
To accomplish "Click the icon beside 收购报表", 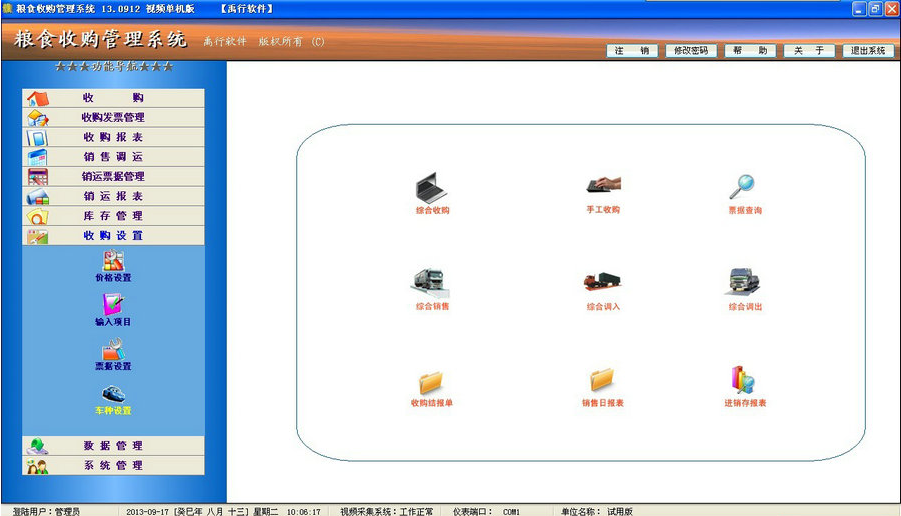I will (38, 138).
